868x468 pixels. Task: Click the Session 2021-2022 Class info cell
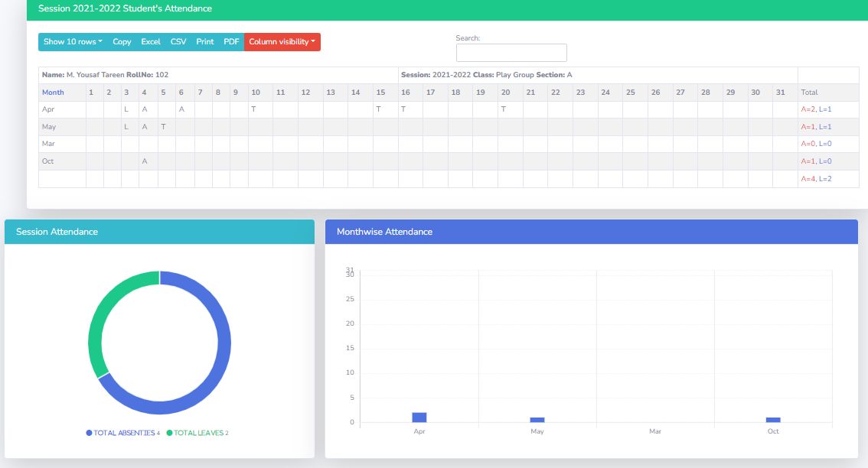(598, 75)
